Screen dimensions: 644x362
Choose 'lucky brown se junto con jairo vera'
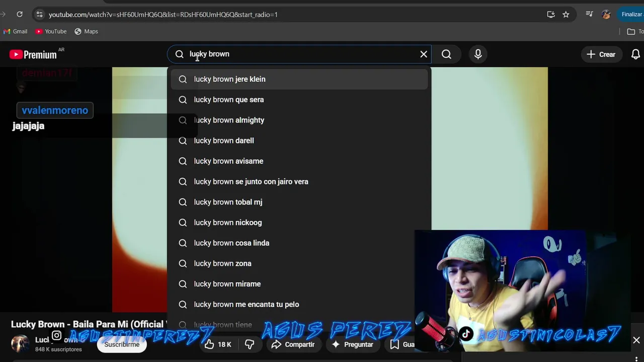click(x=299, y=182)
